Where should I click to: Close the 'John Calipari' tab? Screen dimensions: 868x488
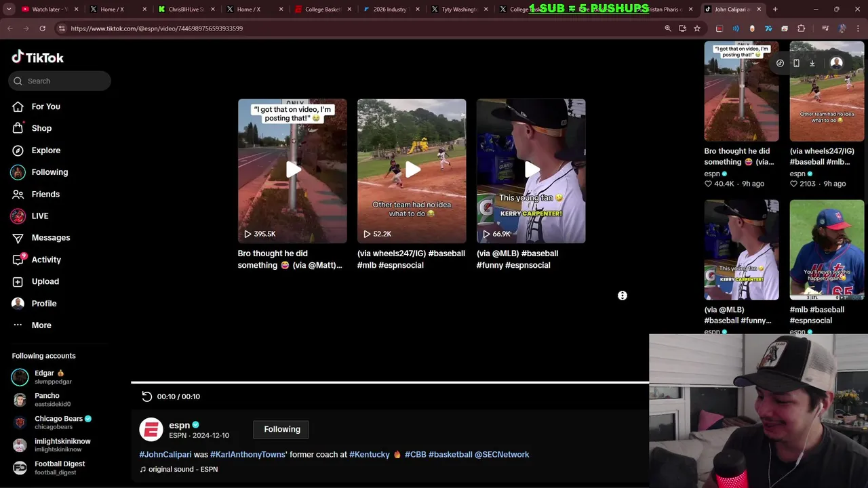[x=759, y=9]
